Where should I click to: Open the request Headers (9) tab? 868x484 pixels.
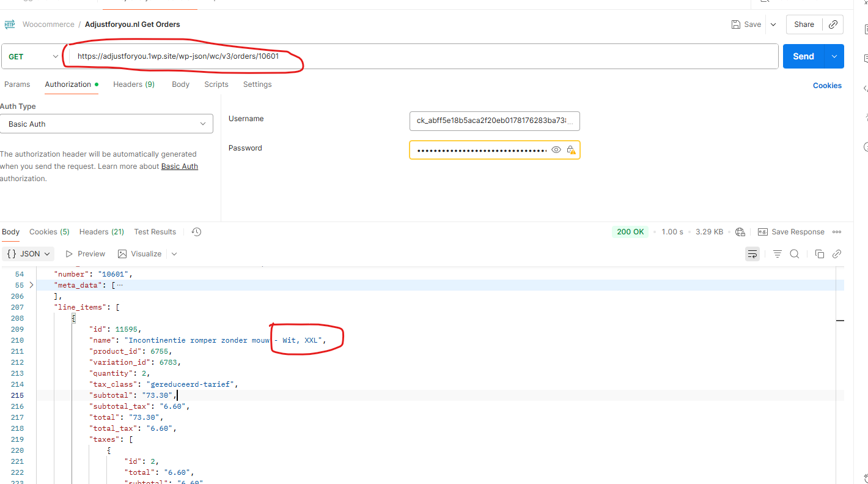coord(134,84)
